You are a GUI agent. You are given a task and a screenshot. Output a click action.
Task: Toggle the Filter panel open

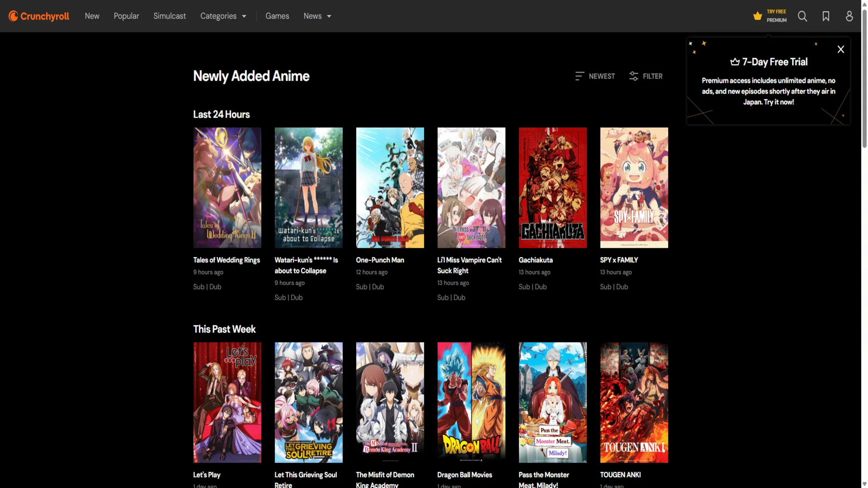click(x=645, y=76)
